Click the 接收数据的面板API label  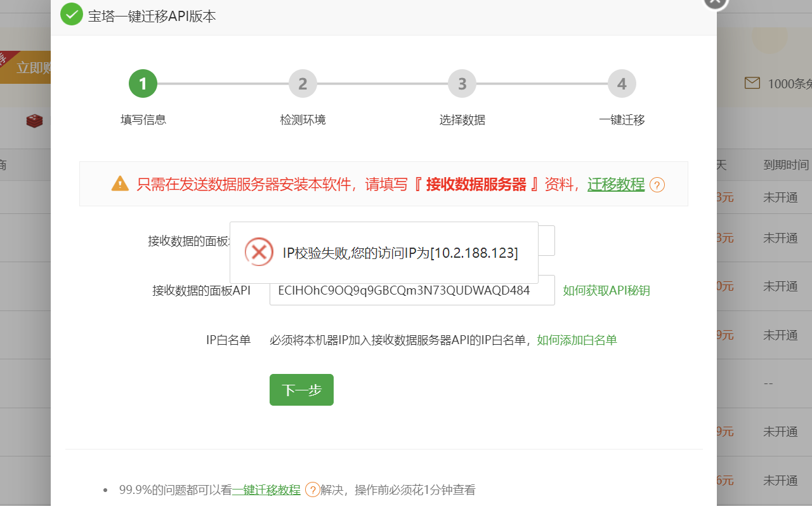click(x=202, y=290)
